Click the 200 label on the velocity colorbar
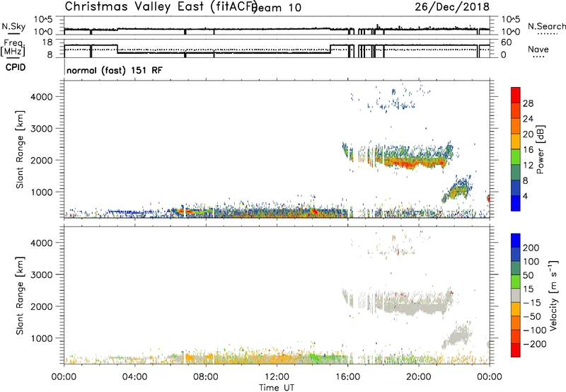The width and height of the screenshot is (566, 392). (531, 248)
